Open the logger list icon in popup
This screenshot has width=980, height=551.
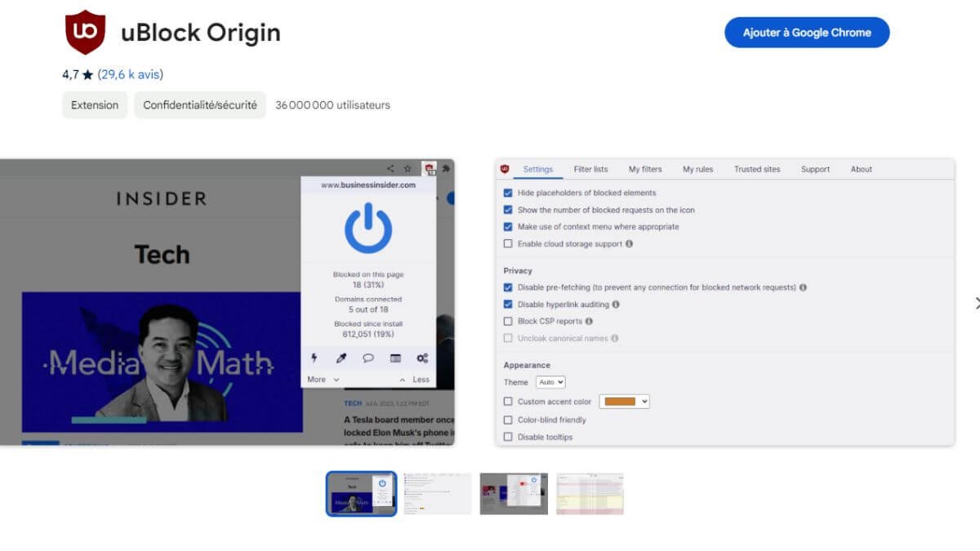coord(395,358)
